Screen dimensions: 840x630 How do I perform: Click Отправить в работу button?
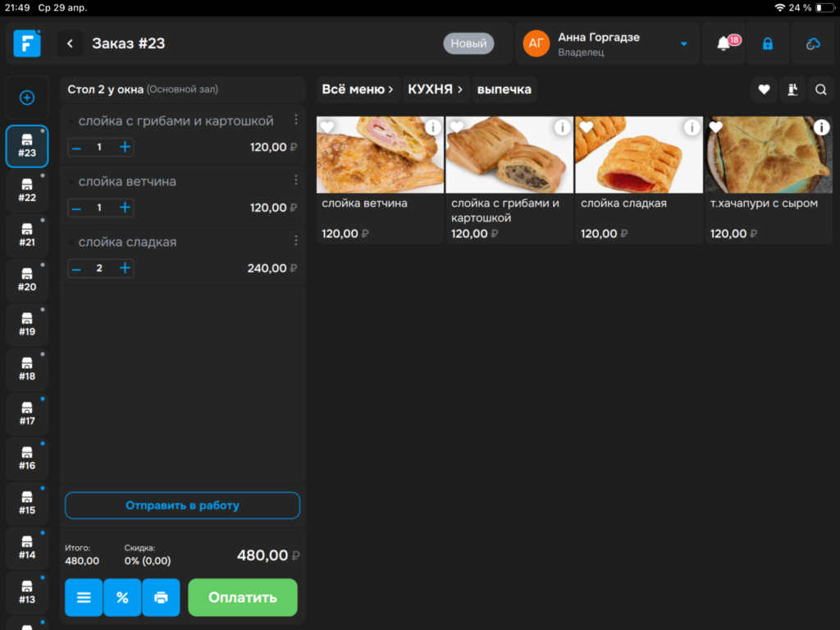tap(182, 505)
